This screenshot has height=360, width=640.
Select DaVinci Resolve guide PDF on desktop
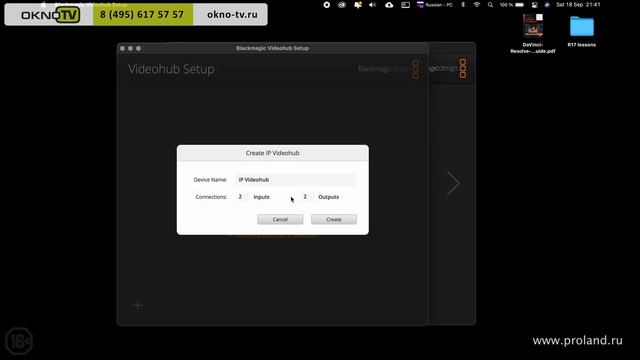coord(533,33)
